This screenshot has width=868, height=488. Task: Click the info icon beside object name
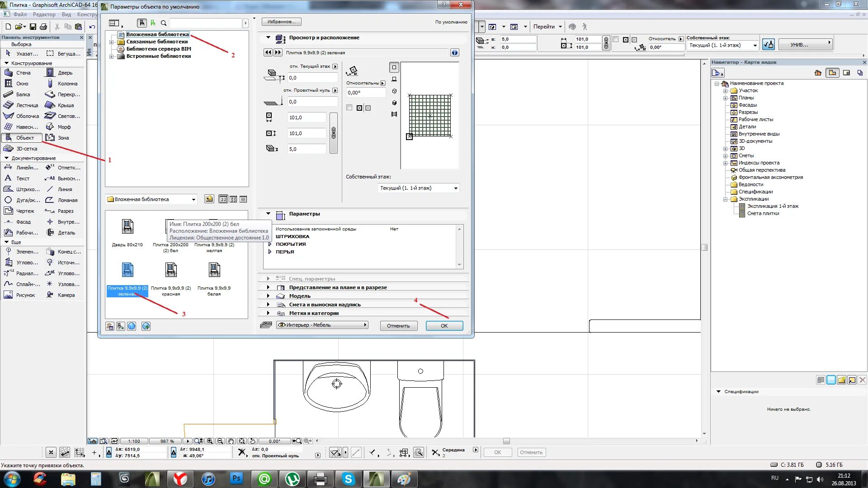(454, 52)
